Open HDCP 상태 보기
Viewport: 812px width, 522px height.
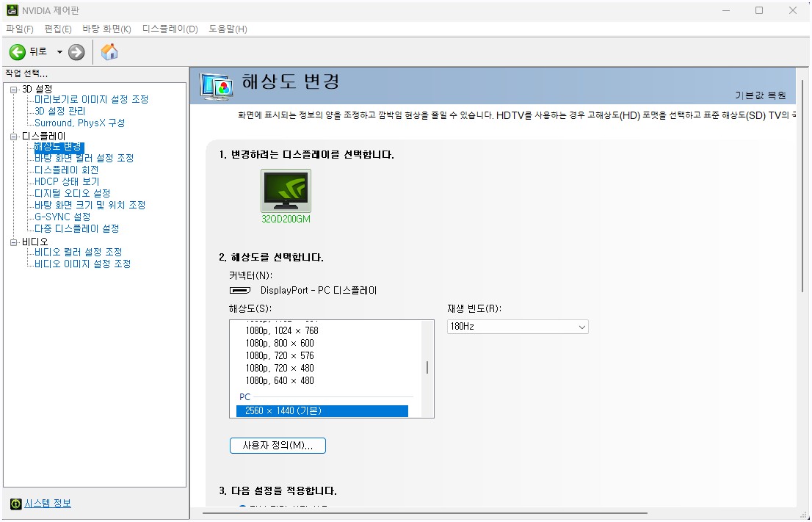click(x=67, y=182)
